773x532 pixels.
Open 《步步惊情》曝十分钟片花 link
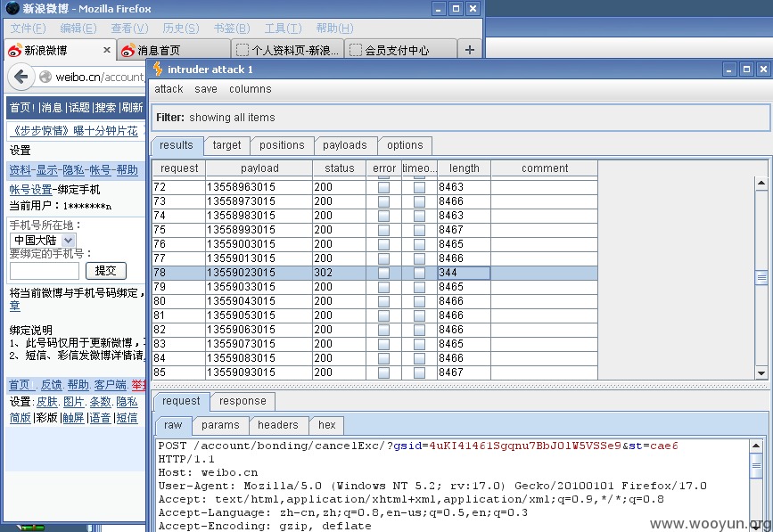click(73, 131)
